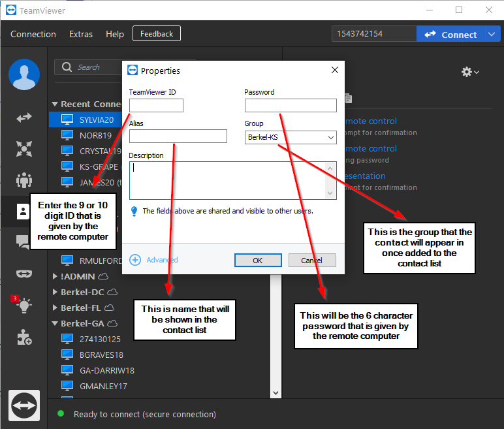Click the NORB19 computer icon
Image resolution: width=504 pixels, height=429 pixels.
[x=67, y=135]
